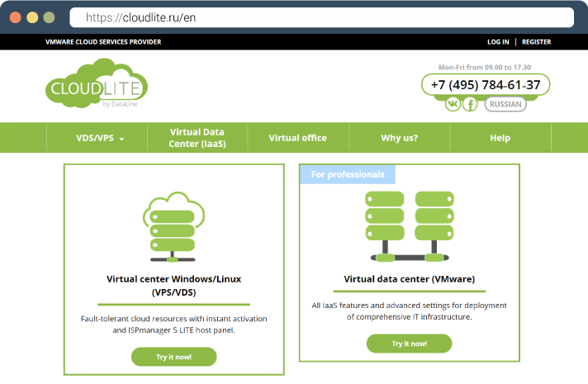Click the Mon-Fri from 09.00 to 17.30 text
This screenshot has height=384, width=588.
[485, 68]
